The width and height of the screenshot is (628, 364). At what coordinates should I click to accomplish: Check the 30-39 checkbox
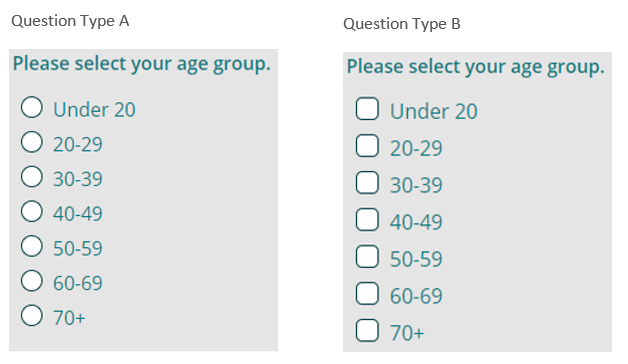coord(367,183)
